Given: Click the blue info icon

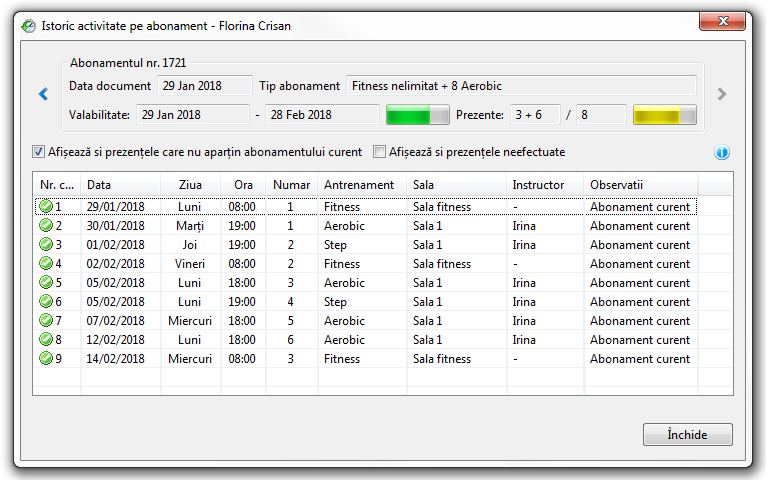Looking at the screenshot, I should [722, 153].
